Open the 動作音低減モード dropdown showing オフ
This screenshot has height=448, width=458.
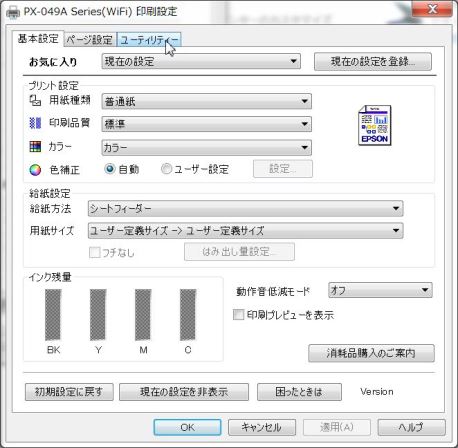(380, 290)
